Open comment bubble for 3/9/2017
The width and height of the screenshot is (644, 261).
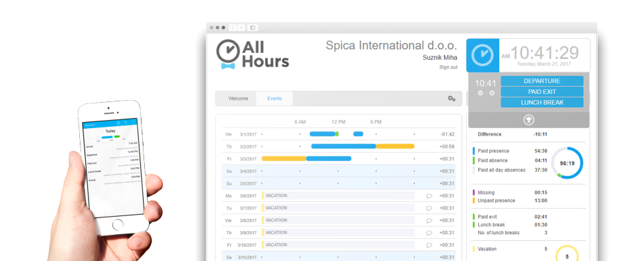pyautogui.click(x=429, y=233)
